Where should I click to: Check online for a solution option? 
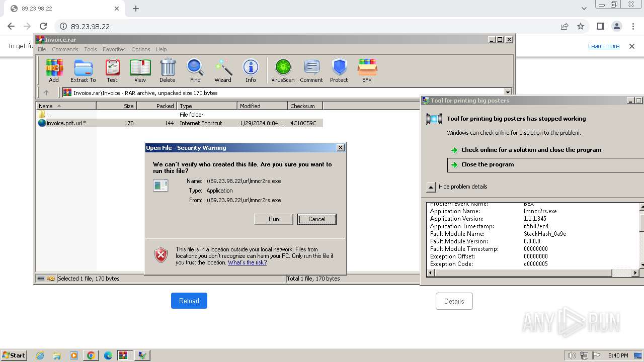click(x=531, y=150)
